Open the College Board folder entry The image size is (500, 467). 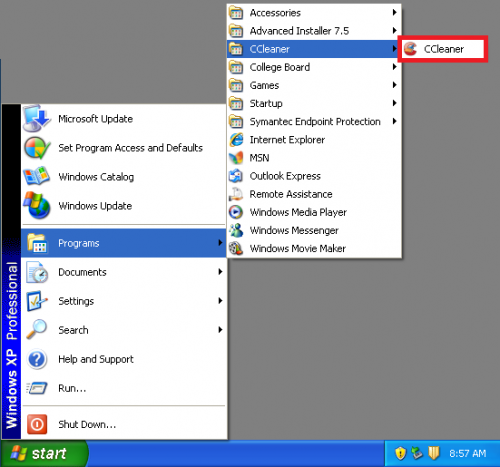314,67
